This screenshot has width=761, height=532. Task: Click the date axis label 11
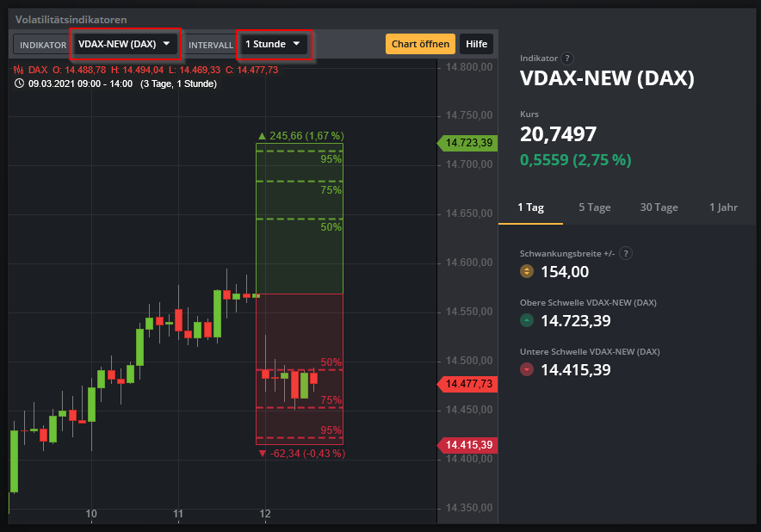pyautogui.click(x=178, y=514)
